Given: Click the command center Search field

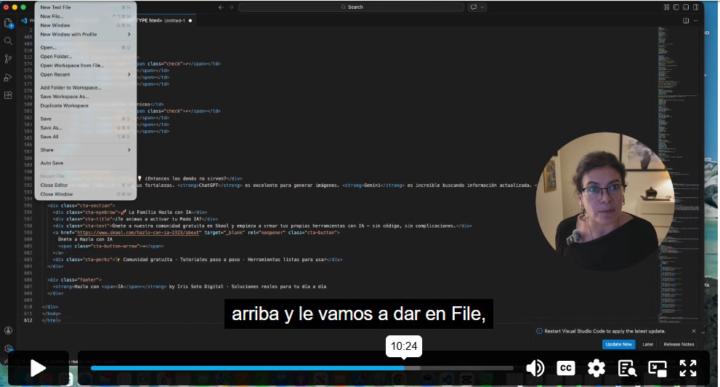Looking at the screenshot, I should 351,7.
